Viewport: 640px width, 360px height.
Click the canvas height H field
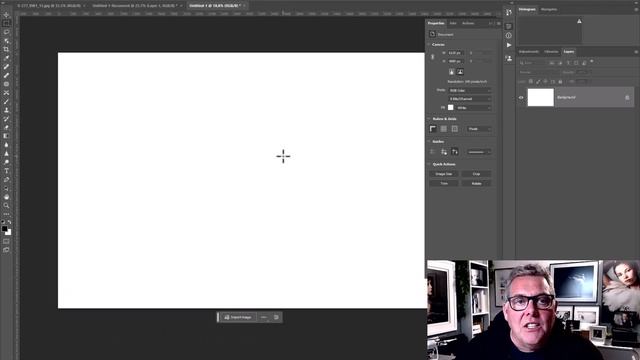click(x=455, y=61)
